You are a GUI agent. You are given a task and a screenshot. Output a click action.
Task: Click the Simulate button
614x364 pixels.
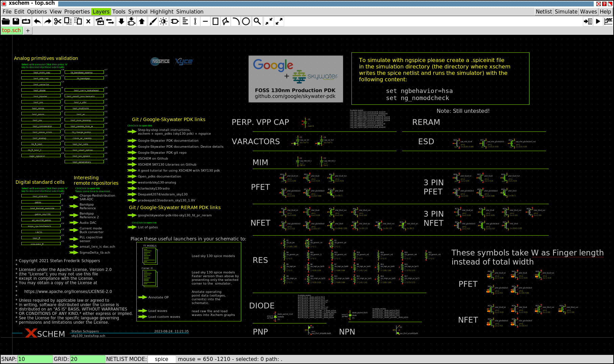pyautogui.click(x=566, y=11)
